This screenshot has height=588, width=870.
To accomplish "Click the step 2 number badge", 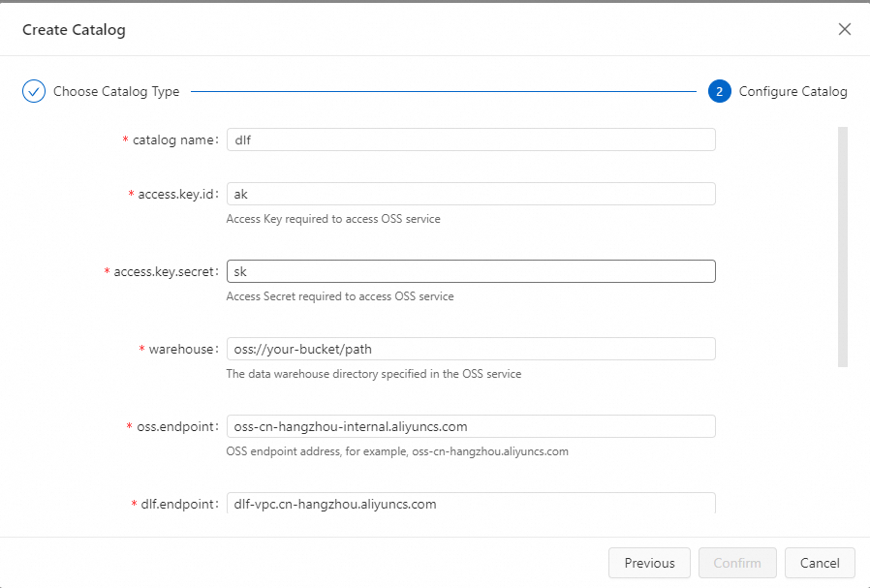I will click(x=719, y=92).
